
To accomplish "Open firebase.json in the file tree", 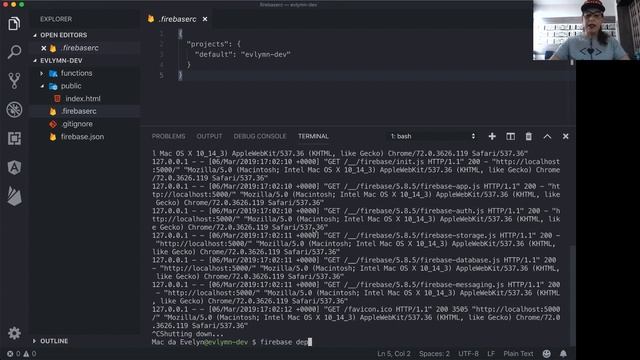I will click(82, 137).
